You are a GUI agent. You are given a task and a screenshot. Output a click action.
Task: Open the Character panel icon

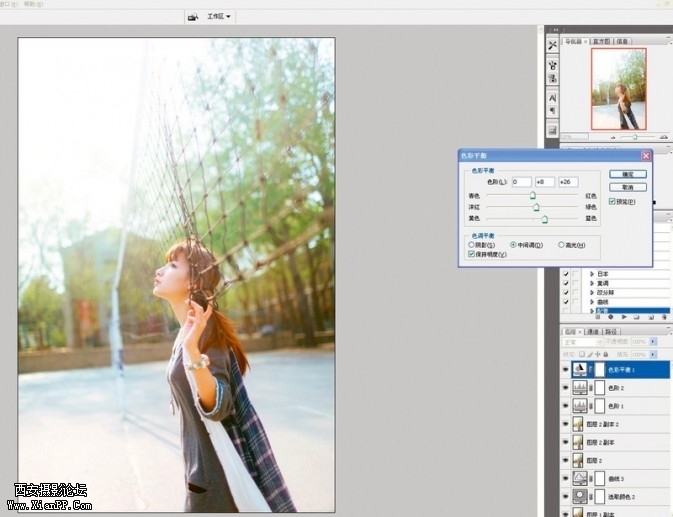point(552,98)
